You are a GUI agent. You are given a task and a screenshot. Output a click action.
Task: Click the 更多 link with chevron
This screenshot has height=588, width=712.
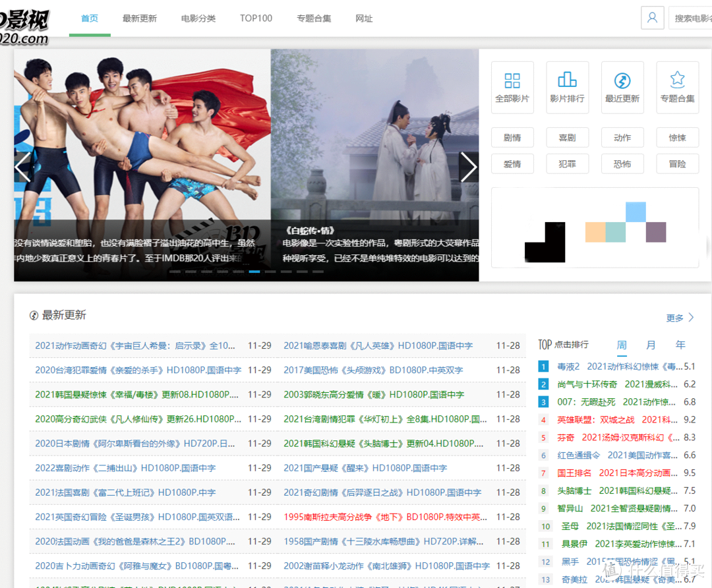click(680, 318)
